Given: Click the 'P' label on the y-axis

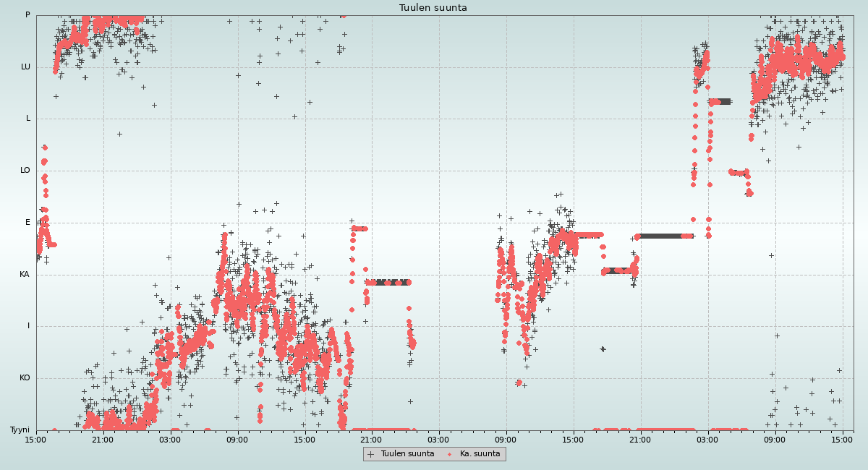Looking at the screenshot, I should 27,15.
